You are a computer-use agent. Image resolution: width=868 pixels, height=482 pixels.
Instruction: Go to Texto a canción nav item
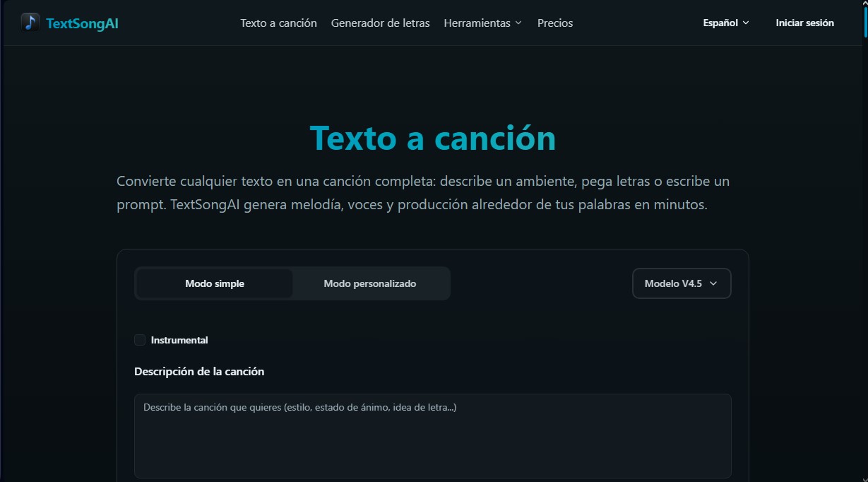(x=278, y=23)
